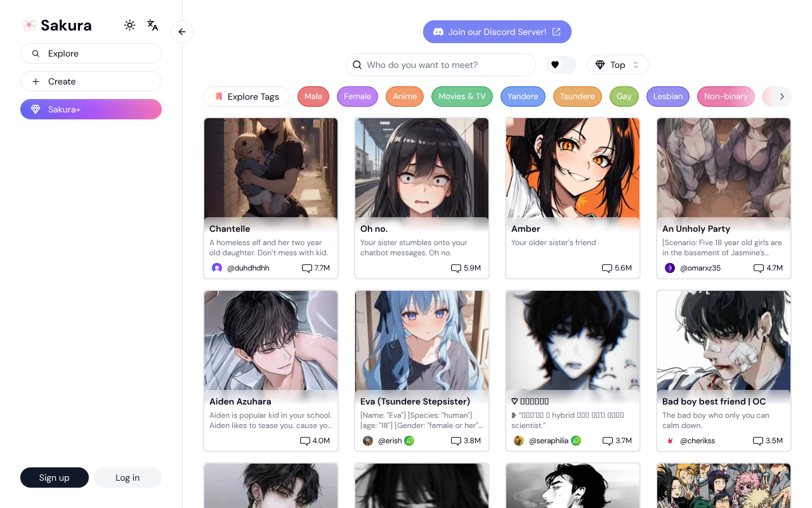Open the Top sort dropdown

(x=617, y=65)
